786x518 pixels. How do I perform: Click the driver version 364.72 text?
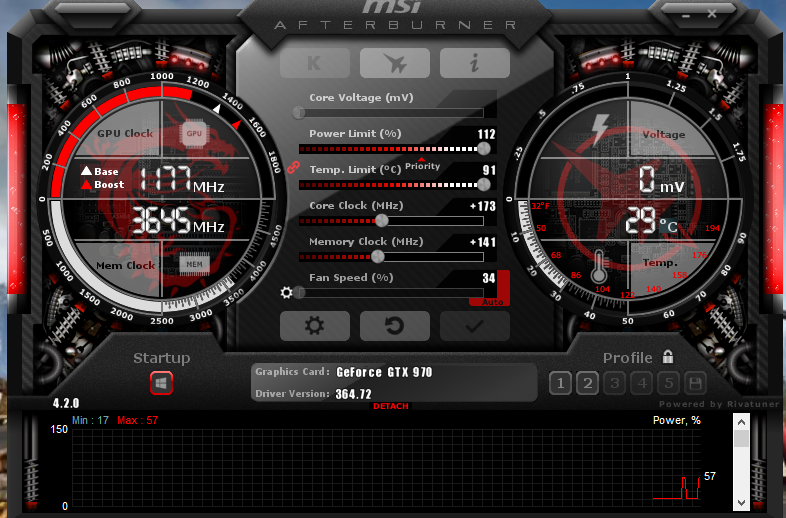point(353,394)
